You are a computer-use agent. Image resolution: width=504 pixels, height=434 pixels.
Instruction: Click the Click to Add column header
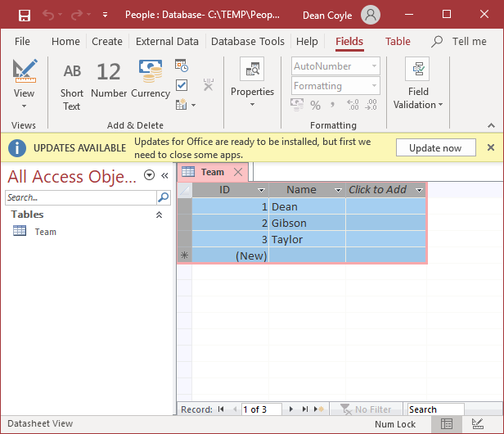[x=385, y=190]
